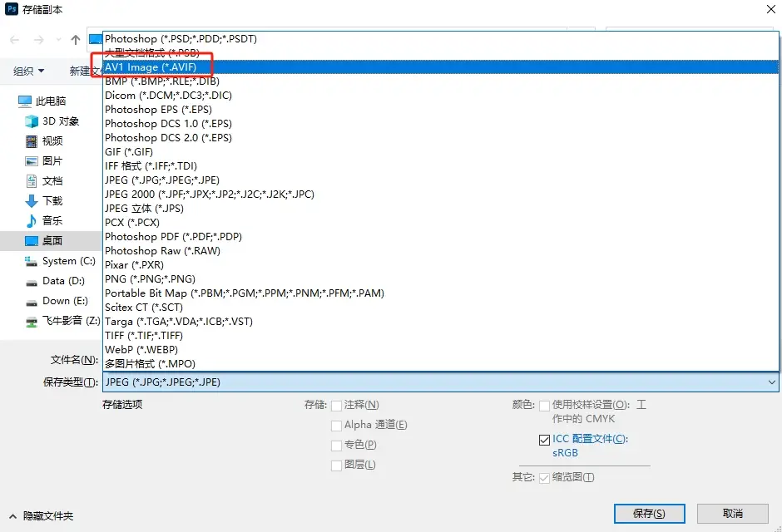The width and height of the screenshot is (782, 532).
Task: Select Targa (*.TGA;*.VDA;*.ICB;*.VST) format
Action: tap(441, 322)
